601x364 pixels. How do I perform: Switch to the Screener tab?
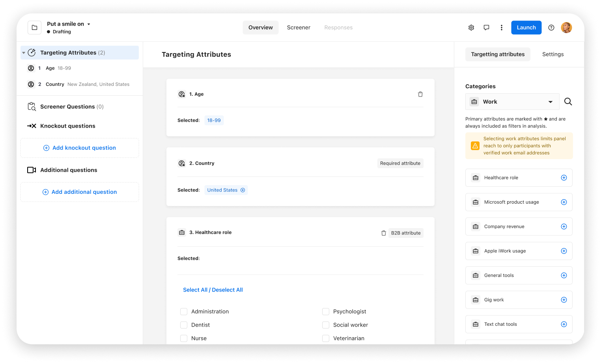click(x=299, y=27)
